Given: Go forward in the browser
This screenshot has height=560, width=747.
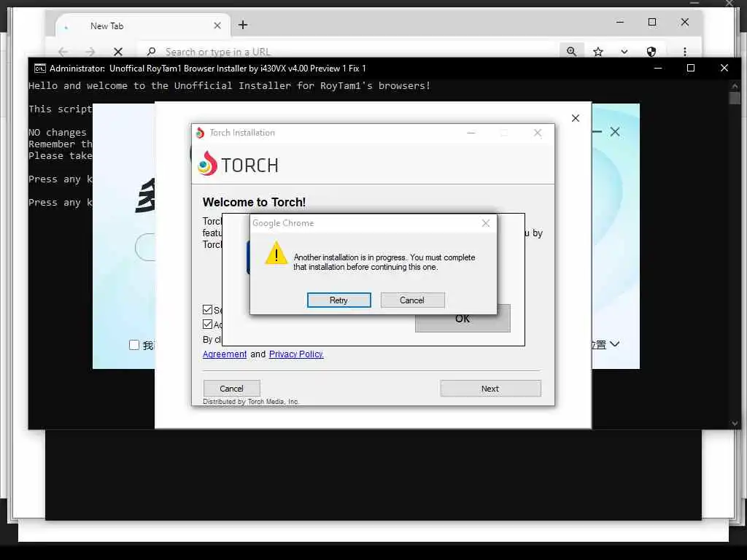Looking at the screenshot, I should click(x=90, y=52).
